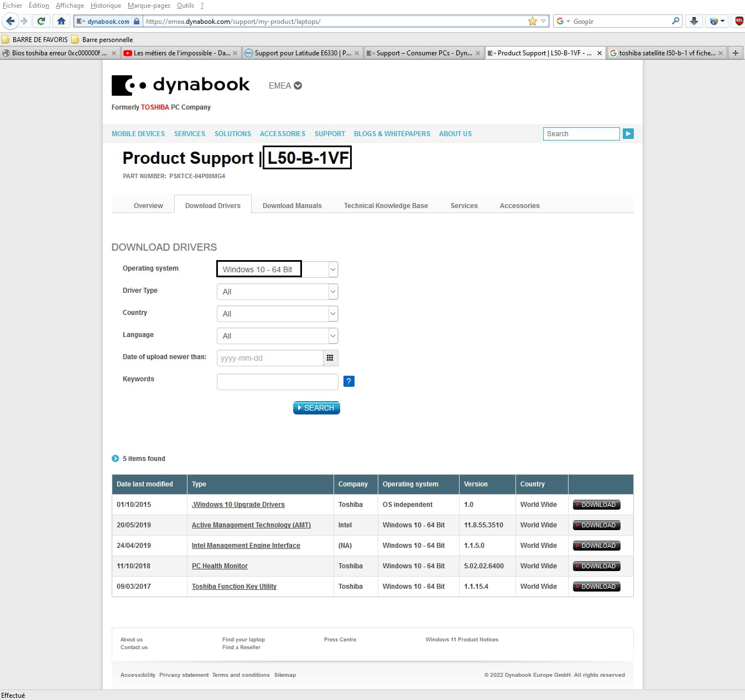The height and width of the screenshot is (700, 745).
Task: Open Barre personnelle bookmarks folder
Action: 102,40
